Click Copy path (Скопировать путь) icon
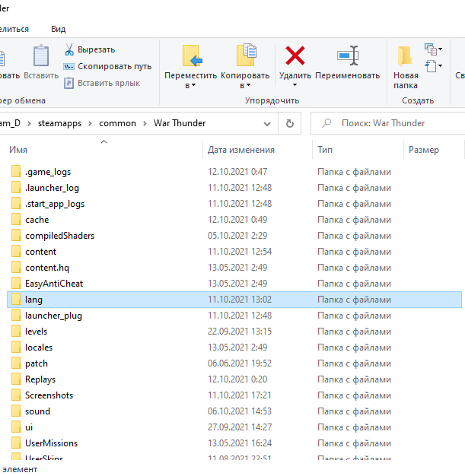The image size is (465, 476). 68,66
